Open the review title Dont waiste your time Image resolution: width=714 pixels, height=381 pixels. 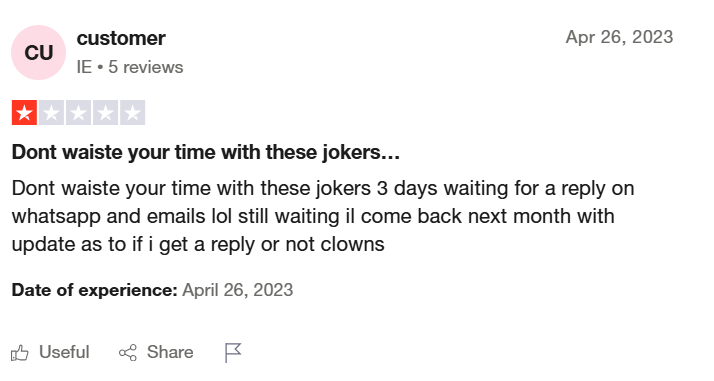(x=206, y=152)
